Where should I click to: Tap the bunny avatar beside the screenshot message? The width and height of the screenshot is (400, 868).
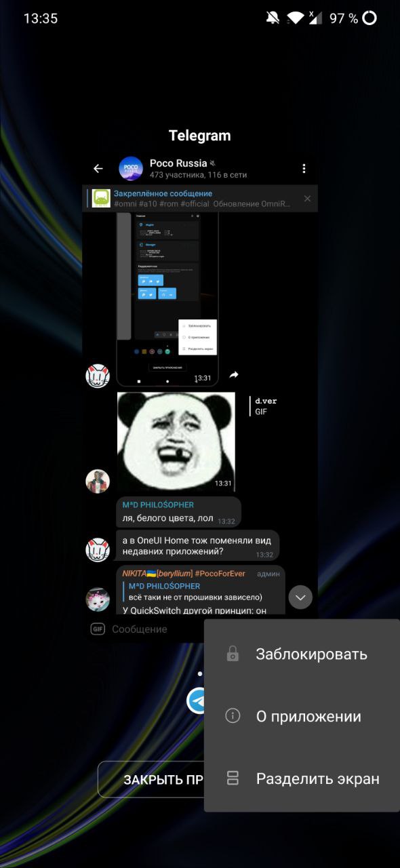coord(98,376)
